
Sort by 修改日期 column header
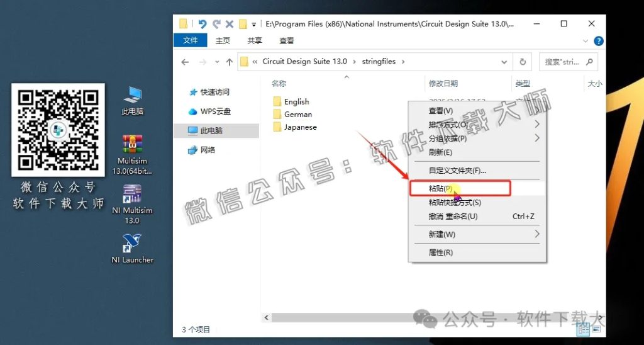tap(443, 84)
